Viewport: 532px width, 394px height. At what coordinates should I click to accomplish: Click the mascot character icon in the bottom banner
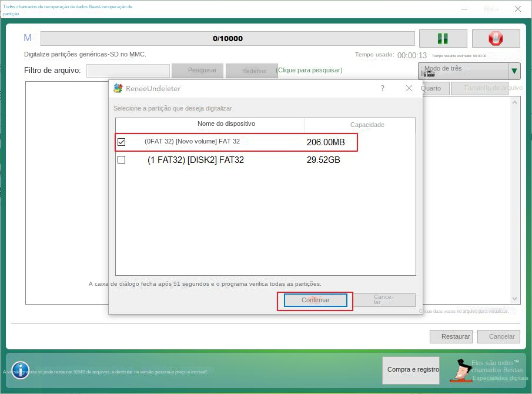pyautogui.click(x=460, y=370)
